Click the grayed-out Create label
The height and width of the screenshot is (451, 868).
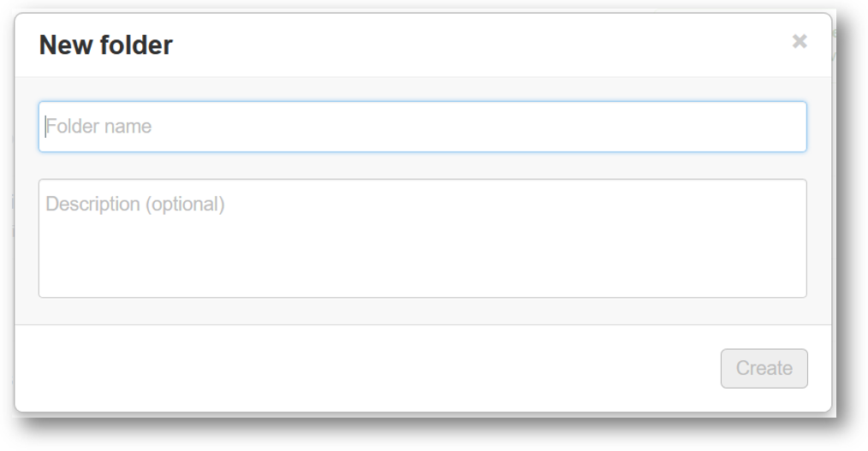click(764, 369)
